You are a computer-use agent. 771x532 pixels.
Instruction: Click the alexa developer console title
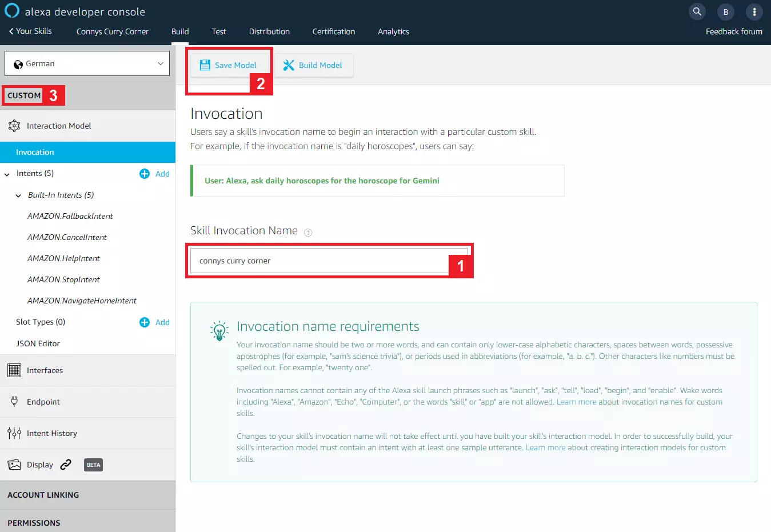pos(85,11)
